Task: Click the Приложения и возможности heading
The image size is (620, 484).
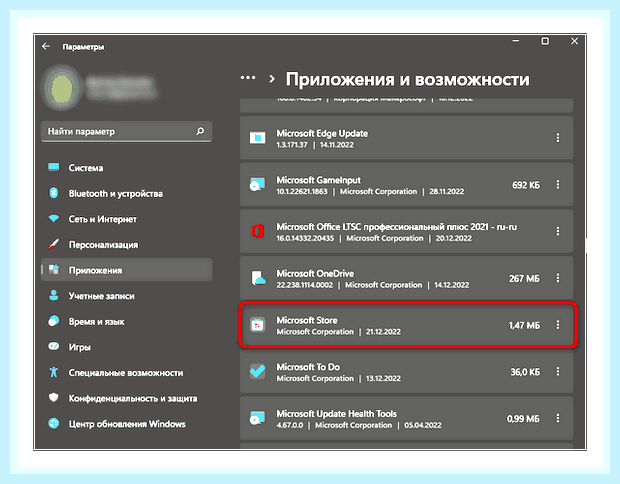Action: pyautogui.click(x=408, y=79)
